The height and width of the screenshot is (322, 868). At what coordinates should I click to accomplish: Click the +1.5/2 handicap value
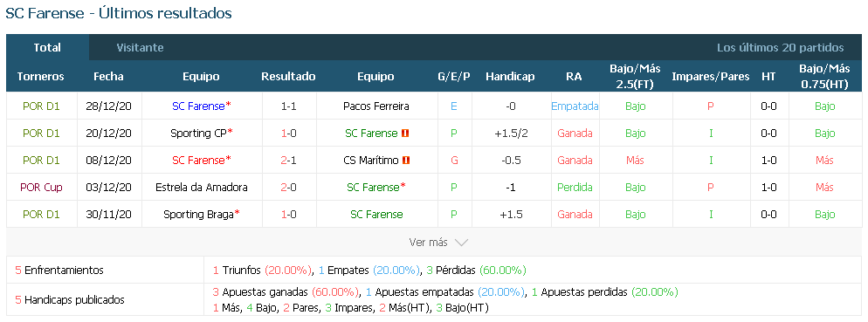(x=510, y=134)
